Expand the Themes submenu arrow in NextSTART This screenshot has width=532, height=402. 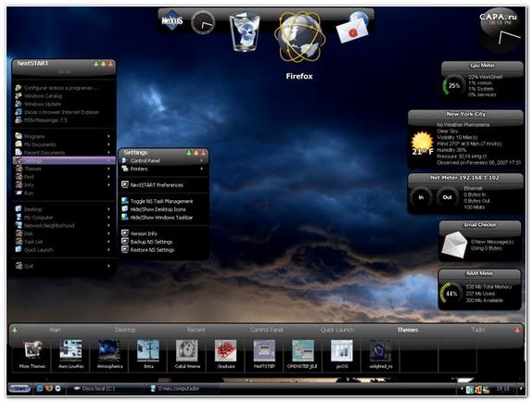coord(108,169)
